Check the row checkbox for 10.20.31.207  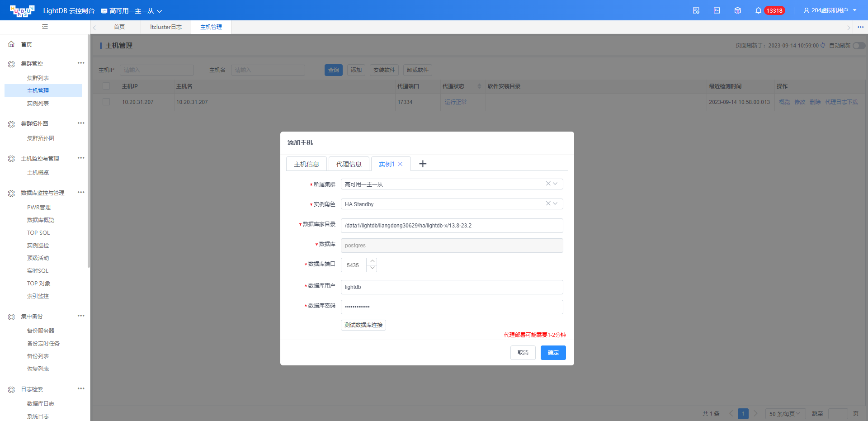(106, 102)
